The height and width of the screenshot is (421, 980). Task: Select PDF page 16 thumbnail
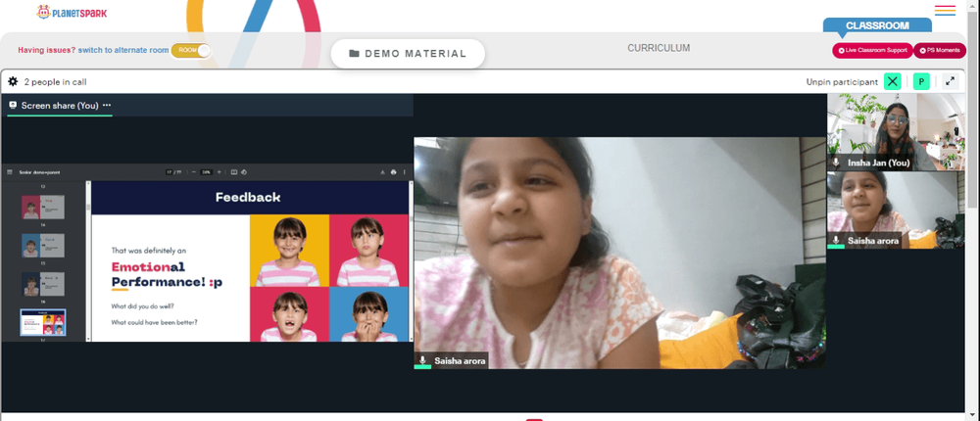point(43,284)
